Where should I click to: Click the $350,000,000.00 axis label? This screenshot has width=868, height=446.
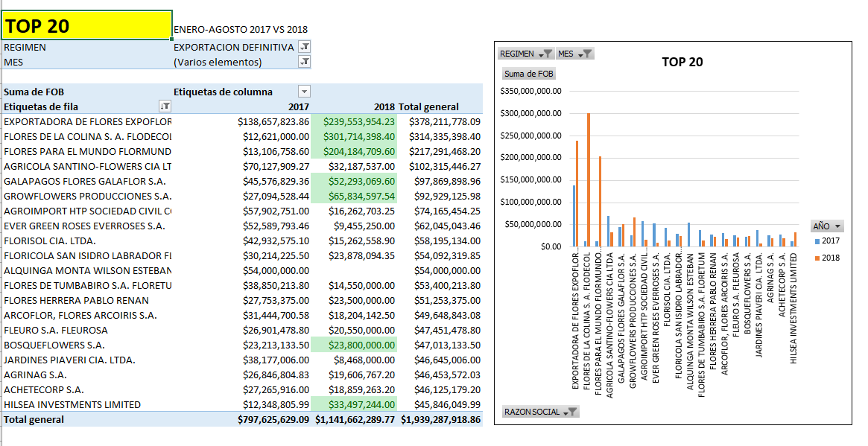(x=531, y=92)
